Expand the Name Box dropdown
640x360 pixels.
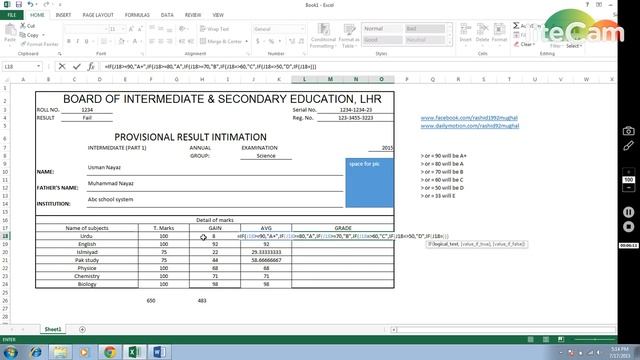[38, 66]
